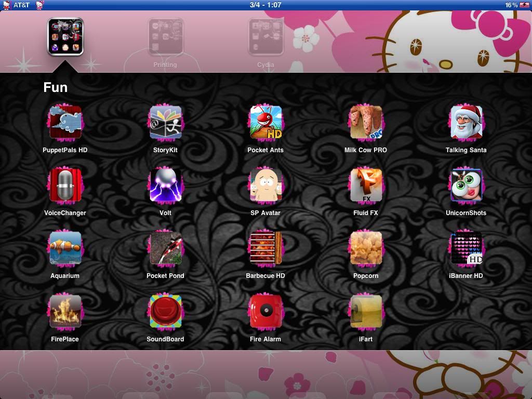Launch iBanner HD app

point(466,248)
